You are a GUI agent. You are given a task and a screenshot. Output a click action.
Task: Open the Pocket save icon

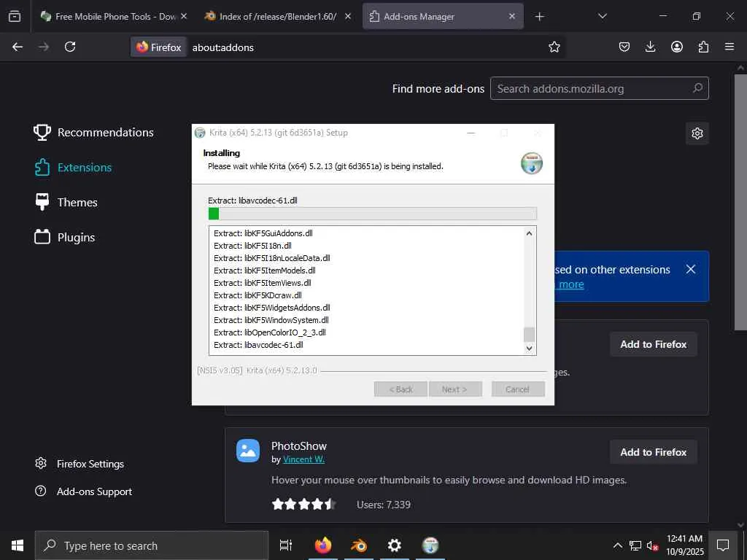[624, 47]
